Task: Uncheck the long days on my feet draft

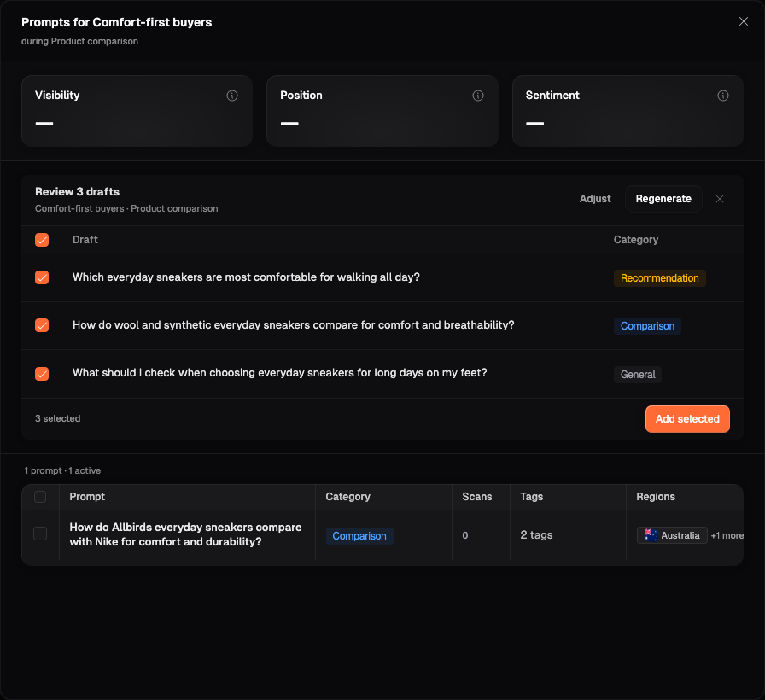Action: coord(42,374)
